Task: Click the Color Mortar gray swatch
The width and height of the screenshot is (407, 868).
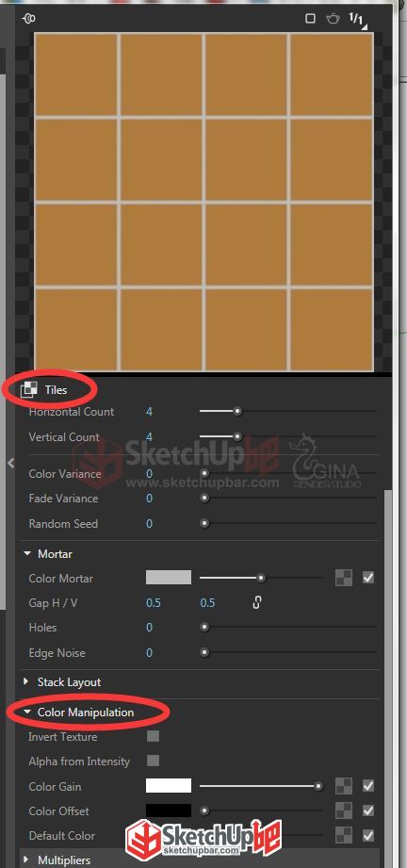Action: [169, 578]
